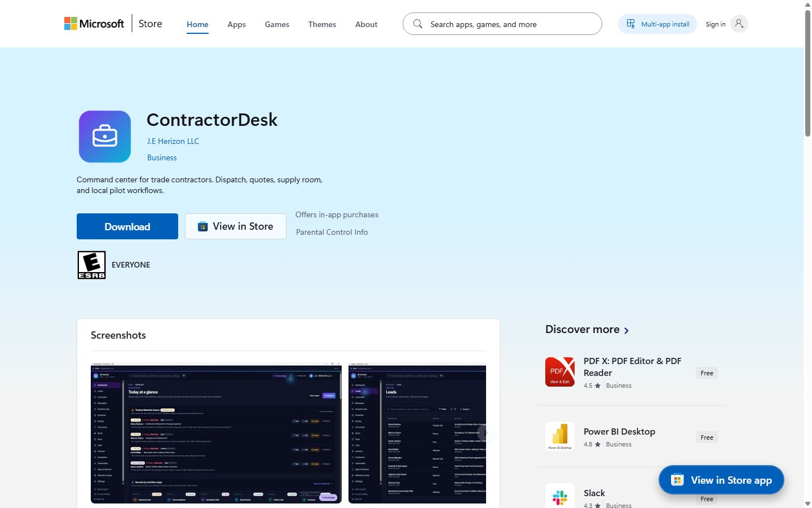Image resolution: width=812 pixels, height=508 pixels.
Task: Open the About tab
Action: [x=366, y=24]
